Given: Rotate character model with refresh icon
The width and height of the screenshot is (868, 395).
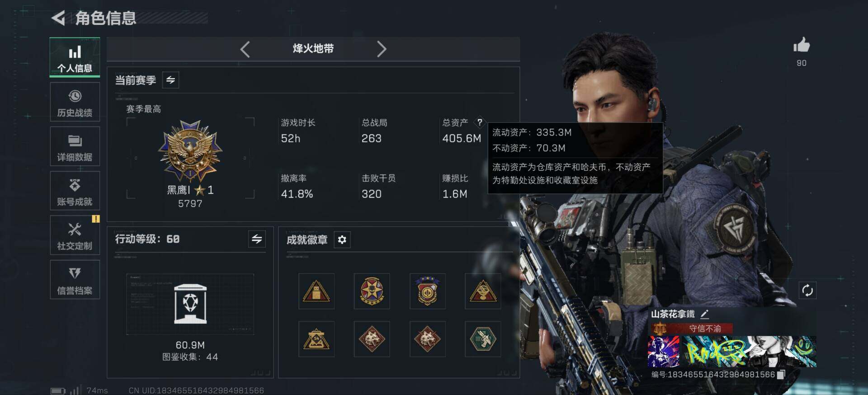Looking at the screenshot, I should click(807, 290).
